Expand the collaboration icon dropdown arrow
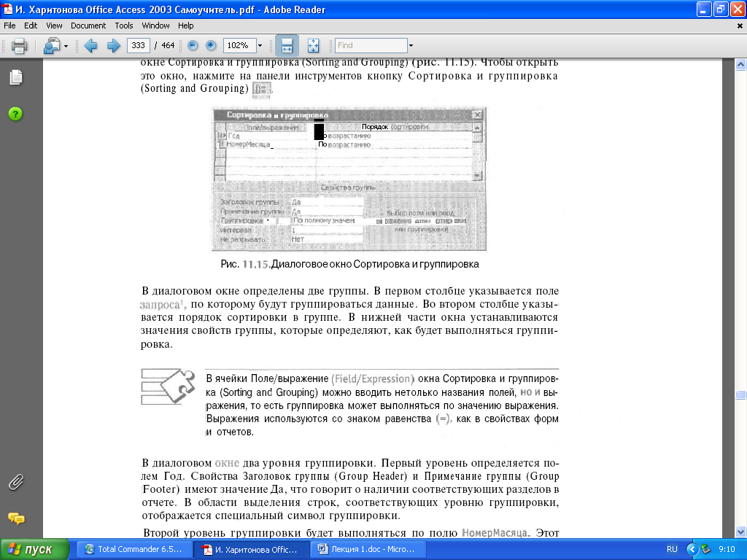 (x=66, y=46)
